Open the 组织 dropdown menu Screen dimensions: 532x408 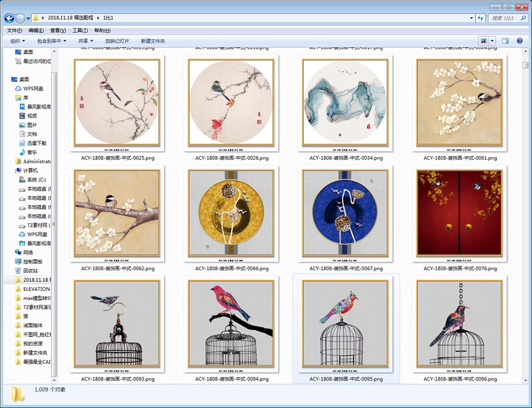(18, 41)
